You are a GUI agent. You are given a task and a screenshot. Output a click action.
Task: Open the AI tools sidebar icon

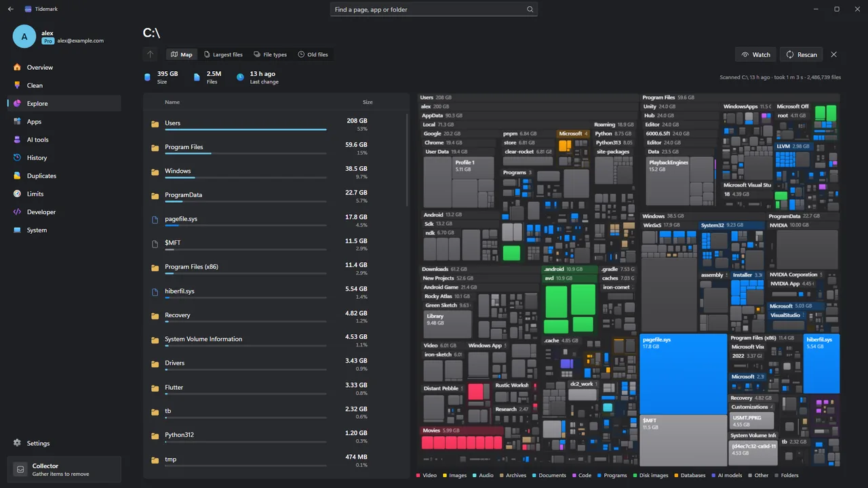point(18,140)
